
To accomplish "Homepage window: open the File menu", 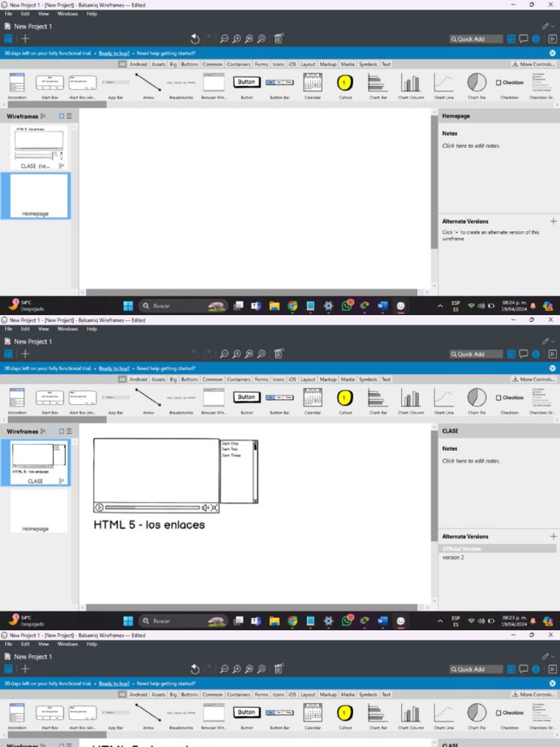I will click(9, 14).
